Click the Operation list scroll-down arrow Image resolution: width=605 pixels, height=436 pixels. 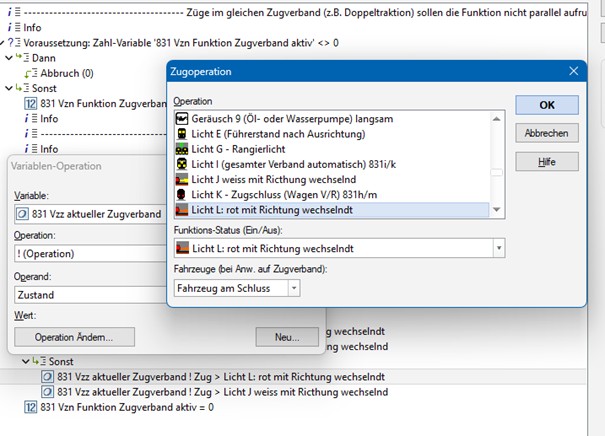coord(497,210)
